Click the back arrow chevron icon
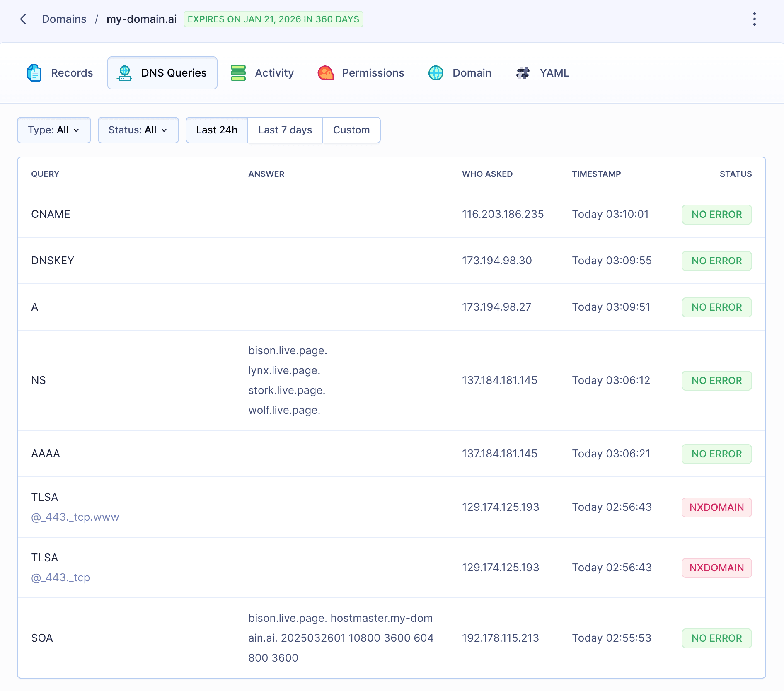Screen dimensions: 784x691 pos(24,19)
